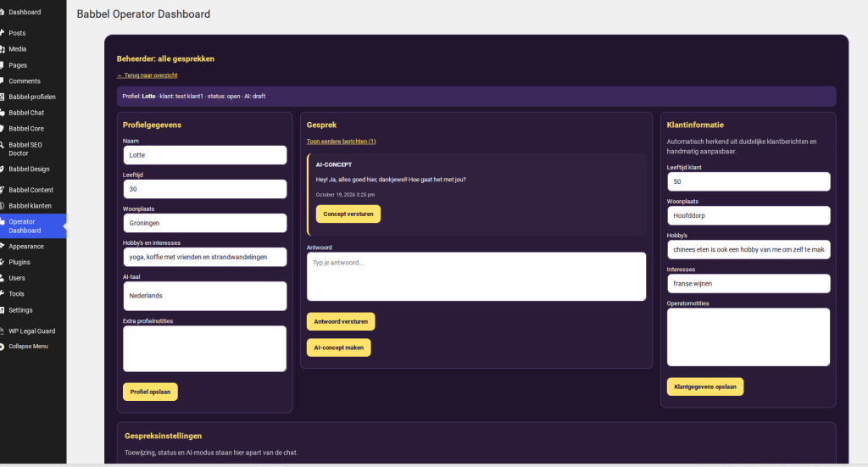Save the profile with Profiel opslaan
868x467 pixels.
pos(150,392)
